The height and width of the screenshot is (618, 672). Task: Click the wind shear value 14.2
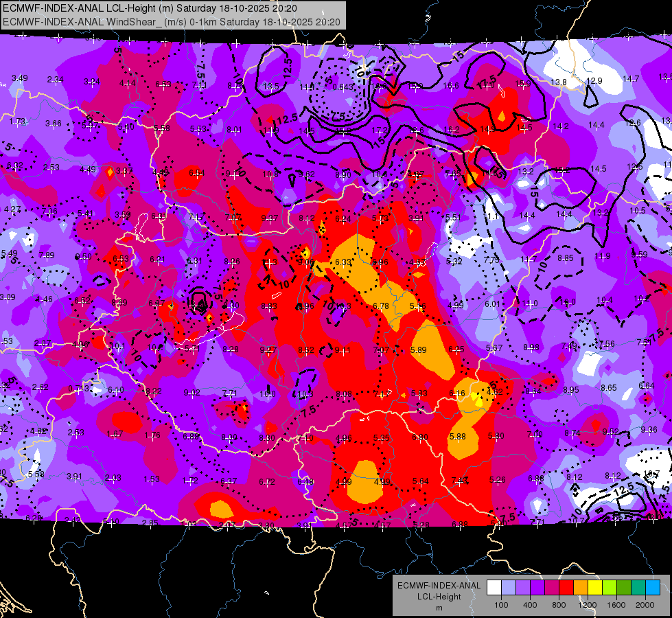tap(561, 126)
